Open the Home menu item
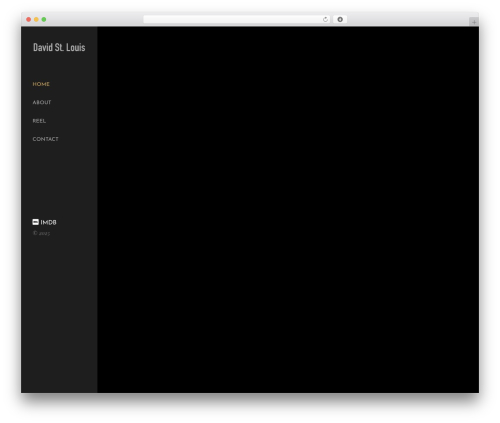 (x=41, y=84)
